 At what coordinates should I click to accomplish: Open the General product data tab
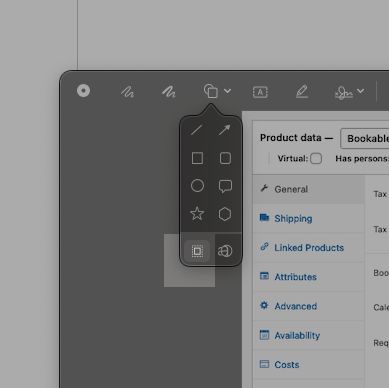tap(309, 189)
